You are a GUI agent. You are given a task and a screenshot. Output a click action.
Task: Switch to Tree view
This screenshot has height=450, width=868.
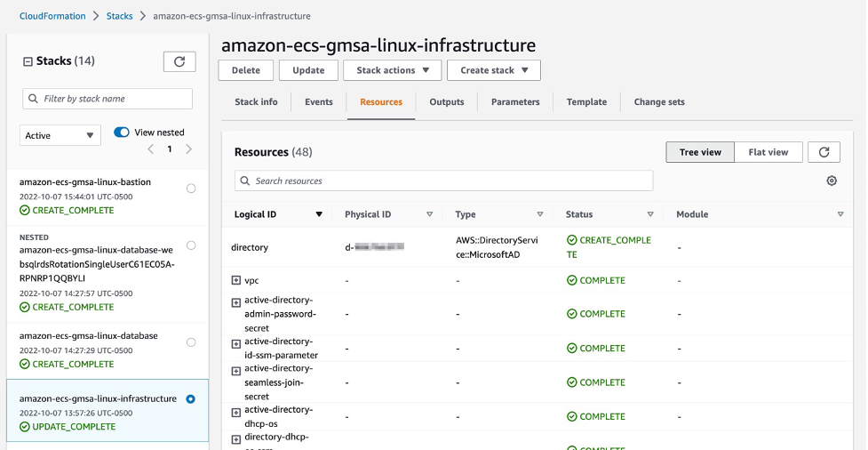tap(700, 152)
